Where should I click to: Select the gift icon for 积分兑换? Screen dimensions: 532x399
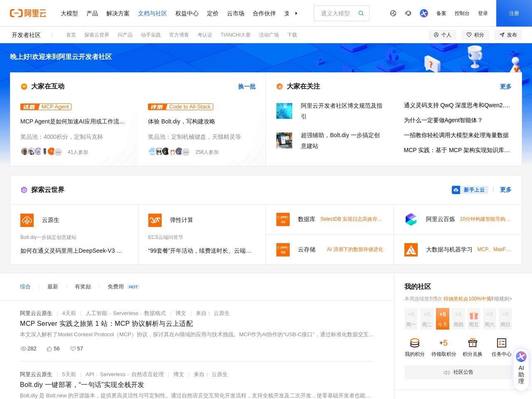click(473, 342)
